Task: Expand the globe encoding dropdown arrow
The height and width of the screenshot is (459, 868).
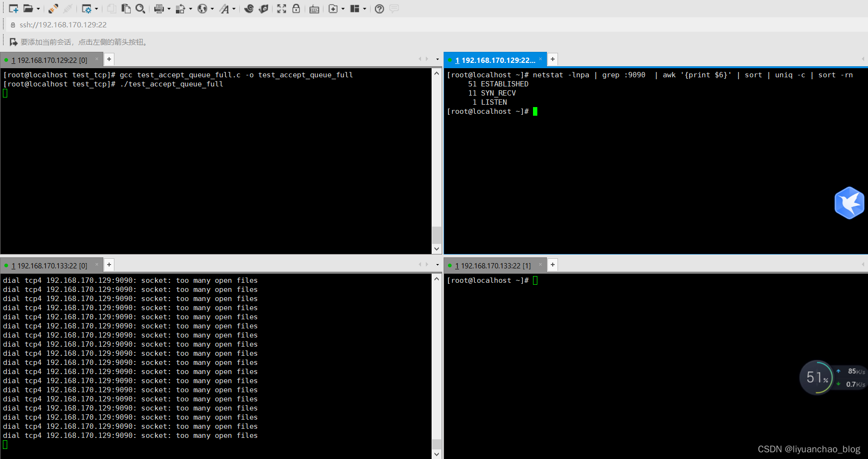Action: (212, 9)
